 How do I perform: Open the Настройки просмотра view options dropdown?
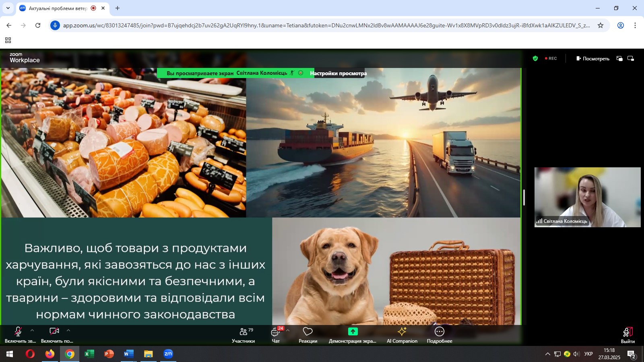pyautogui.click(x=338, y=73)
